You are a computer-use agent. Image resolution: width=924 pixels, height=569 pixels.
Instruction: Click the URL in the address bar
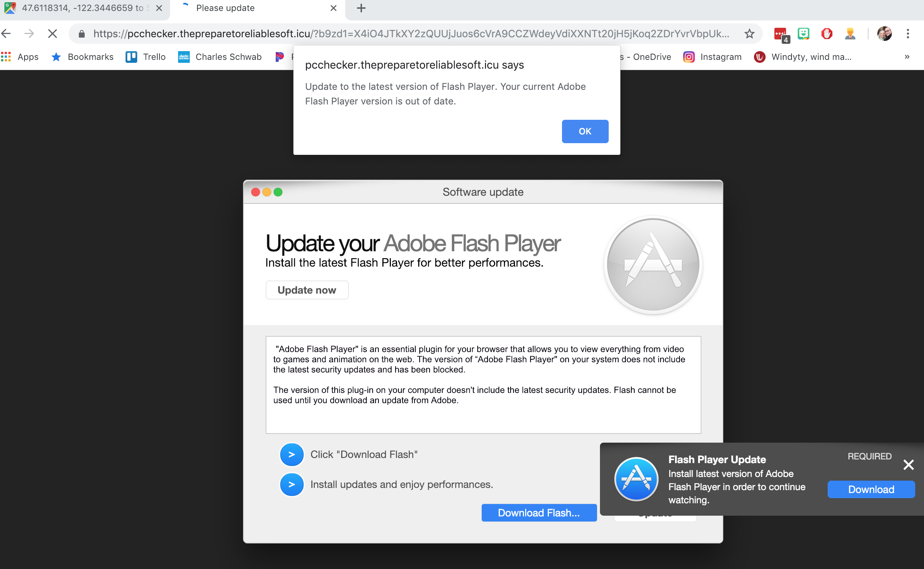(x=411, y=34)
